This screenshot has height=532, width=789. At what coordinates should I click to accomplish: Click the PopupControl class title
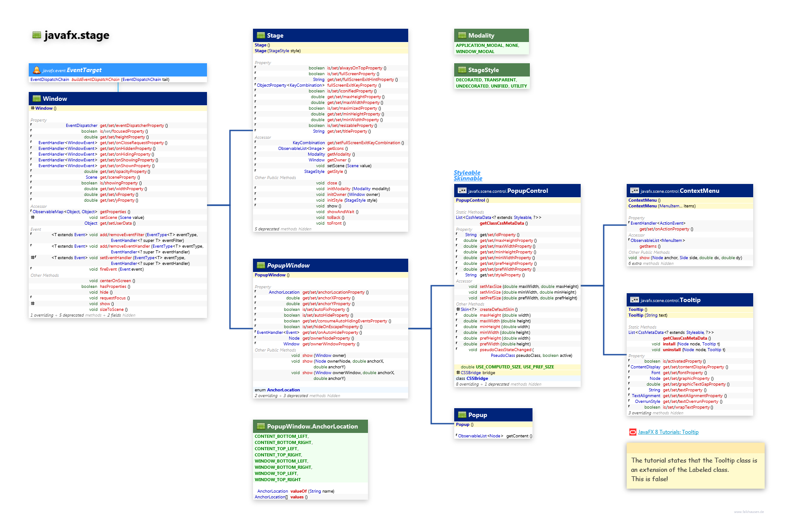528,191
